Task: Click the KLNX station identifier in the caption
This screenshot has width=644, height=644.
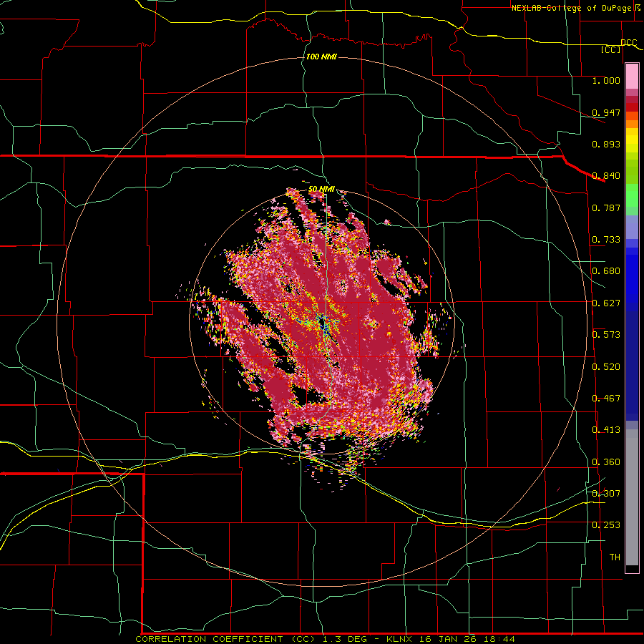Action: [x=400, y=639]
